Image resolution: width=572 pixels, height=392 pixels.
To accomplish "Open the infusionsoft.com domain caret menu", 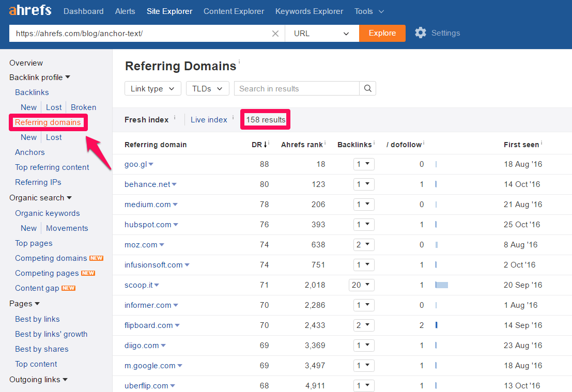I will pyautogui.click(x=187, y=265).
